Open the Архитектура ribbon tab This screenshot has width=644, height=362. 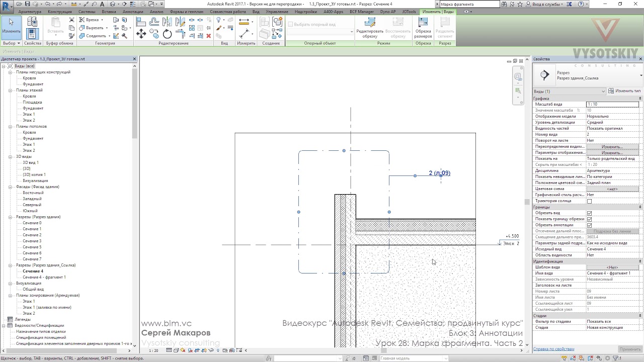tap(30, 12)
